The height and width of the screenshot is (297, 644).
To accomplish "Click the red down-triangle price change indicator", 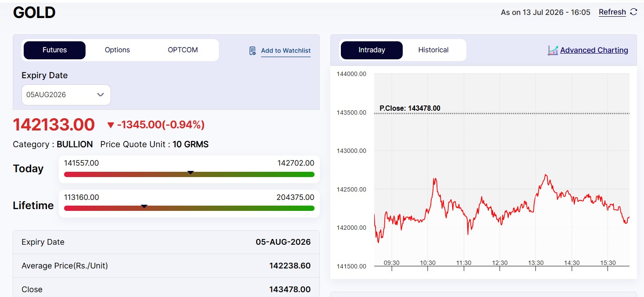I will (x=111, y=125).
